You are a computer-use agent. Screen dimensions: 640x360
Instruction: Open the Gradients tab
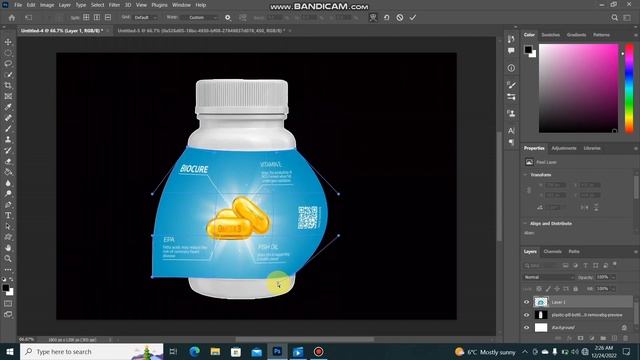(576, 35)
